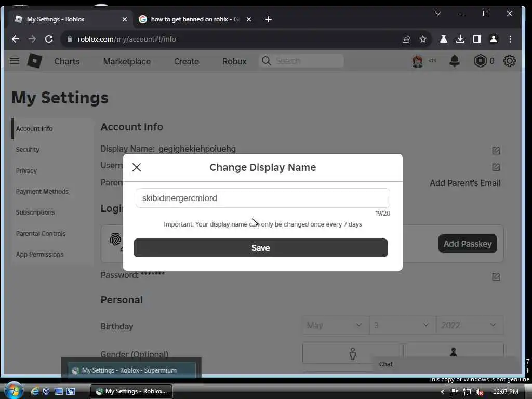The height and width of the screenshot is (399, 532).
Task: Select Parental Controls in sidebar
Action: (x=41, y=233)
